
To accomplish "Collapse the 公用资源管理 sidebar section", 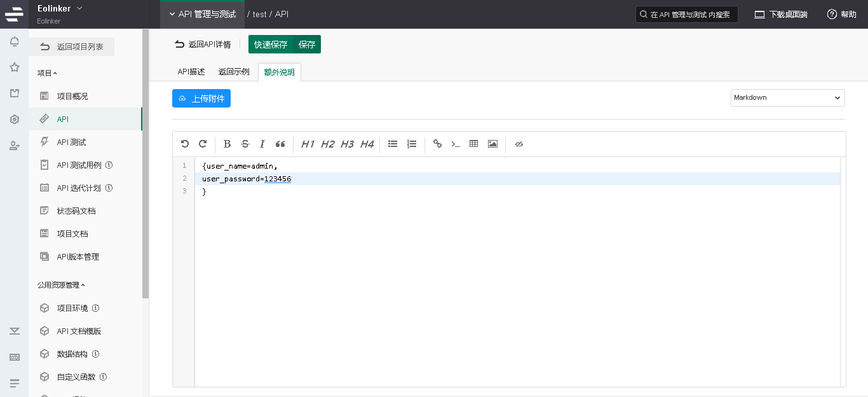I will click(62, 285).
